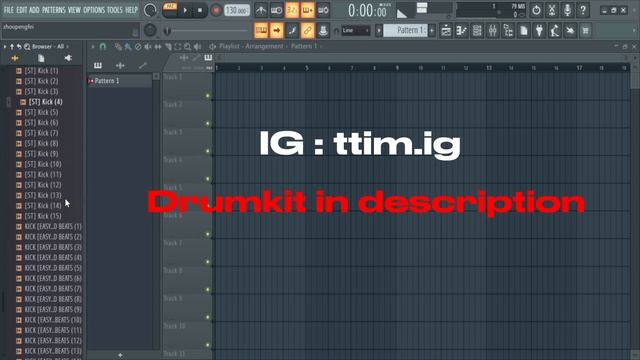Open the FILE menu
Image resolution: width=640 pixels, height=360 pixels.
click(9, 10)
